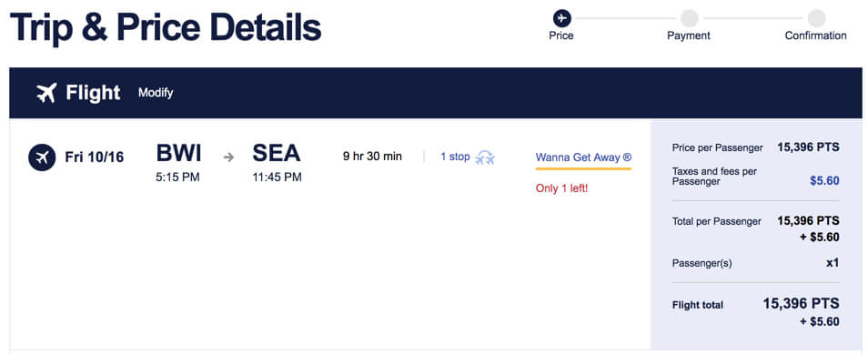The image size is (868, 355).
Task: Click the Flight total points amount
Action: pos(801,303)
